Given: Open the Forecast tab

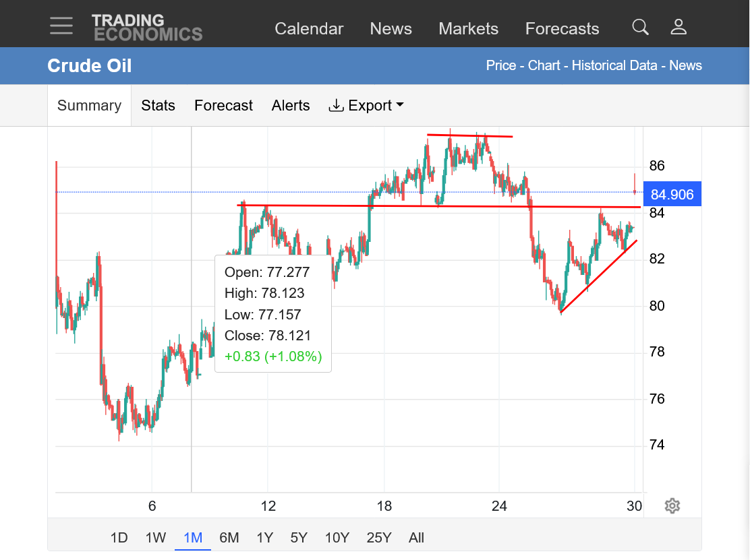Looking at the screenshot, I should pyautogui.click(x=223, y=106).
